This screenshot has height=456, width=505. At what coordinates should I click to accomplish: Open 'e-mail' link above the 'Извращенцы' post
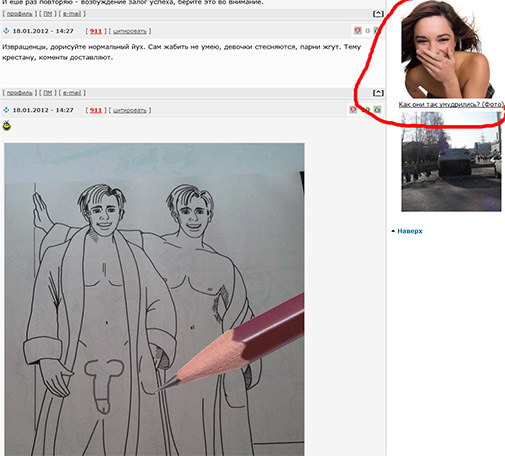coord(72,14)
